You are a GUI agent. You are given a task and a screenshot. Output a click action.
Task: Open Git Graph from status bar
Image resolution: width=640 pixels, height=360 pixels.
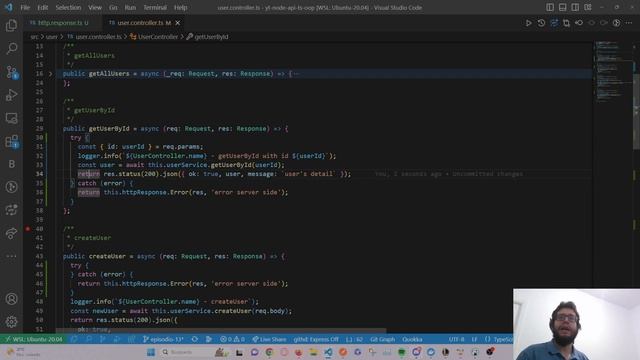coord(382,339)
